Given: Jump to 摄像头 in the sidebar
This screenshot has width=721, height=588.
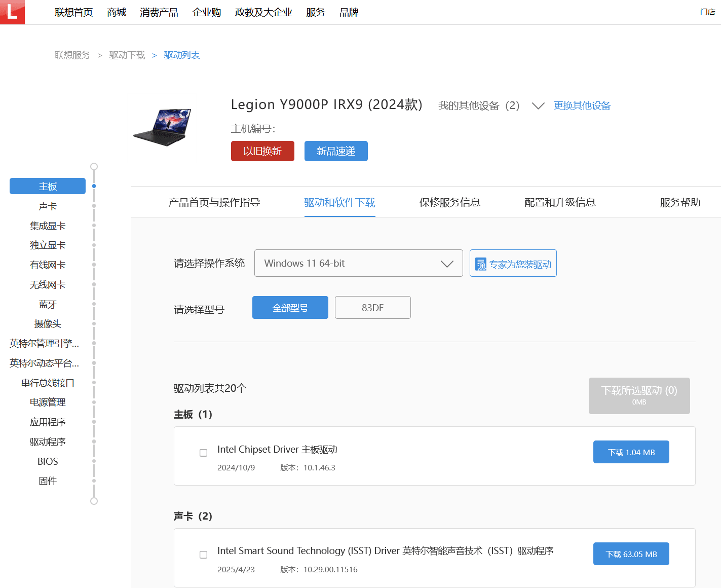Looking at the screenshot, I should point(48,324).
